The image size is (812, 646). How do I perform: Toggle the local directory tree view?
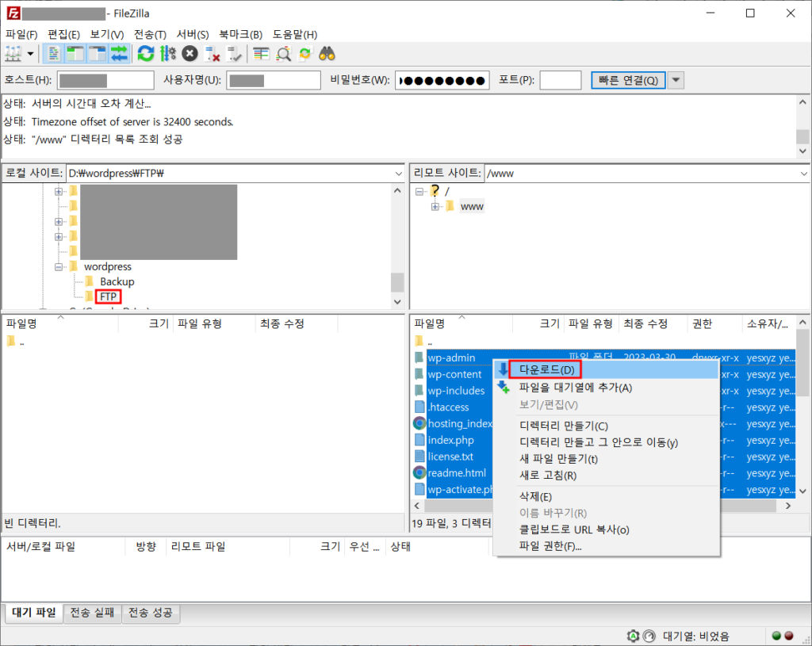(x=75, y=54)
